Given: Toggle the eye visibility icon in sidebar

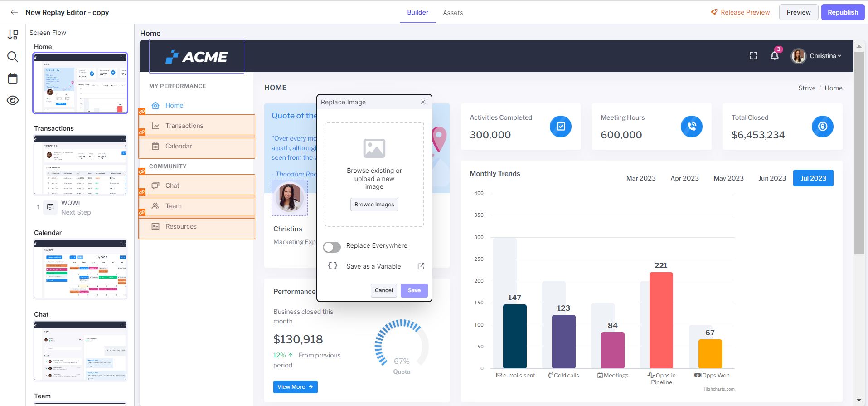Looking at the screenshot, I should [x=13, y=100].
